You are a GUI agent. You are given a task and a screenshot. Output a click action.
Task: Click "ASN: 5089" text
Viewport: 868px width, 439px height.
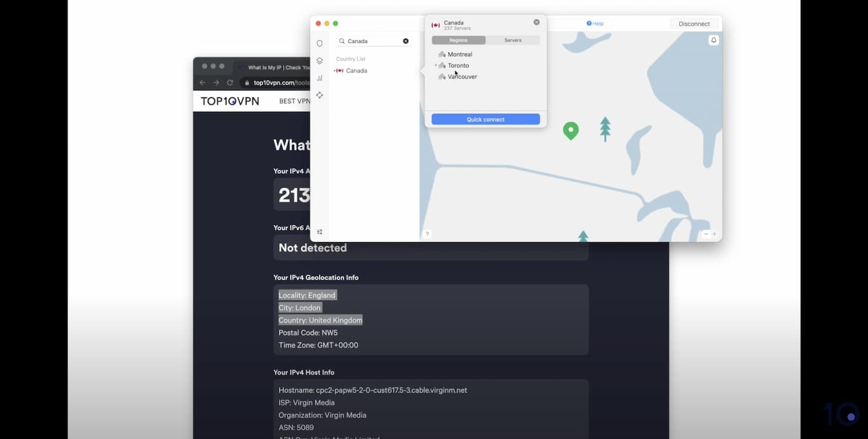pos(296,427)
